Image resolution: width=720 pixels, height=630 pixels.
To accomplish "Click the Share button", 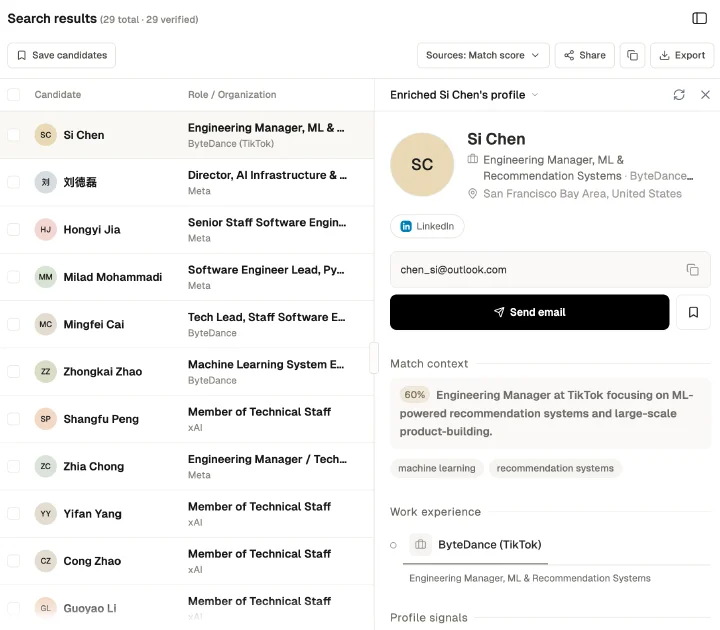I will (x=585, y=55).
